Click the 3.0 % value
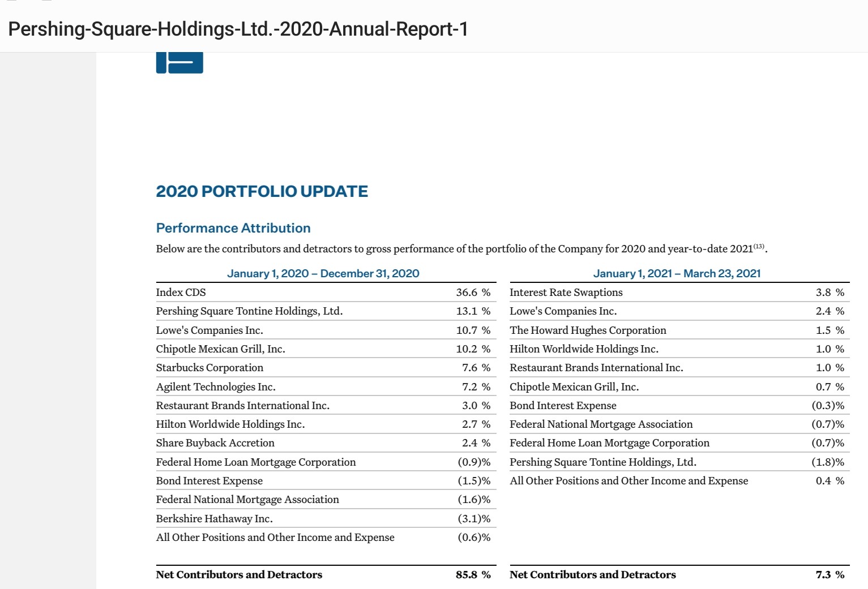The image size is (868, 589). coord(476,405)
